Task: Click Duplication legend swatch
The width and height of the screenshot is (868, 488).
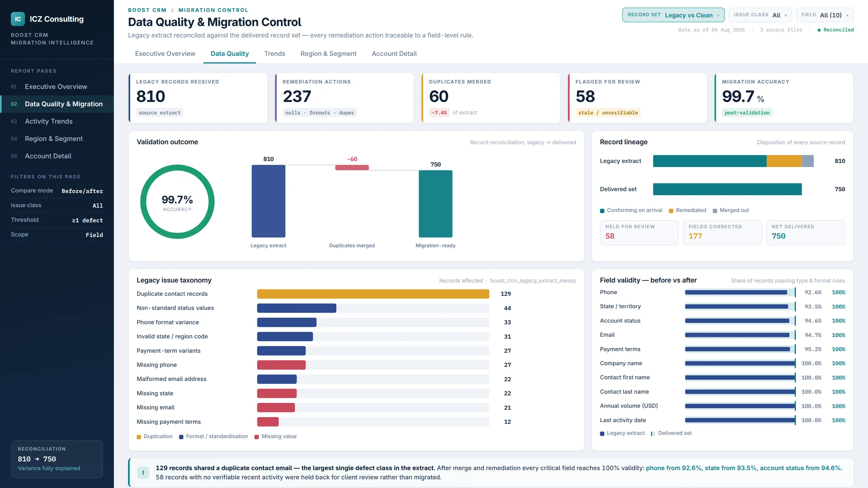Action: tap(139, 437)
